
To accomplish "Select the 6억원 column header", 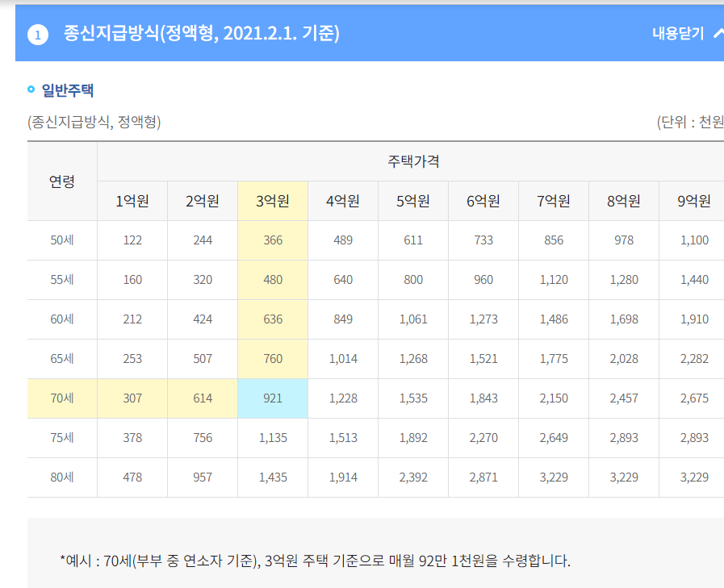I will 483,201.
